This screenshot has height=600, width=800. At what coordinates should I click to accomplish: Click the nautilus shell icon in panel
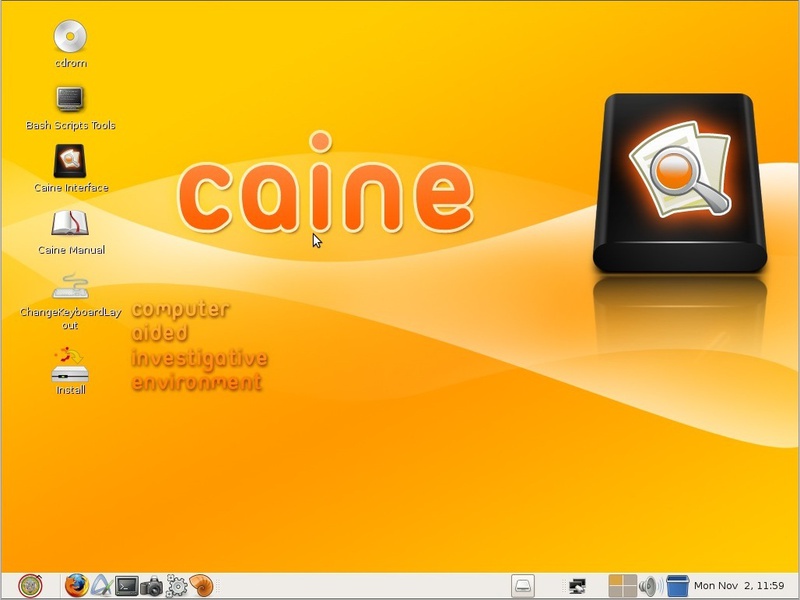pyautogui.click(x=201, y=585)
